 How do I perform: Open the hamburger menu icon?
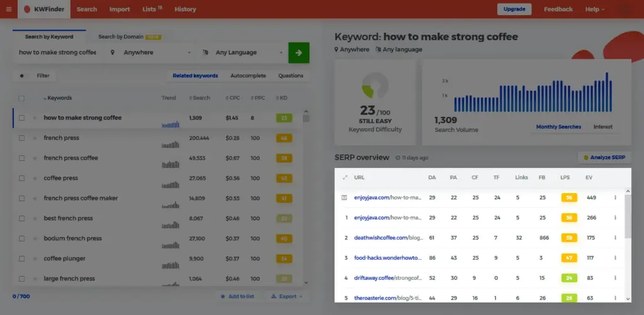[9, 9]
